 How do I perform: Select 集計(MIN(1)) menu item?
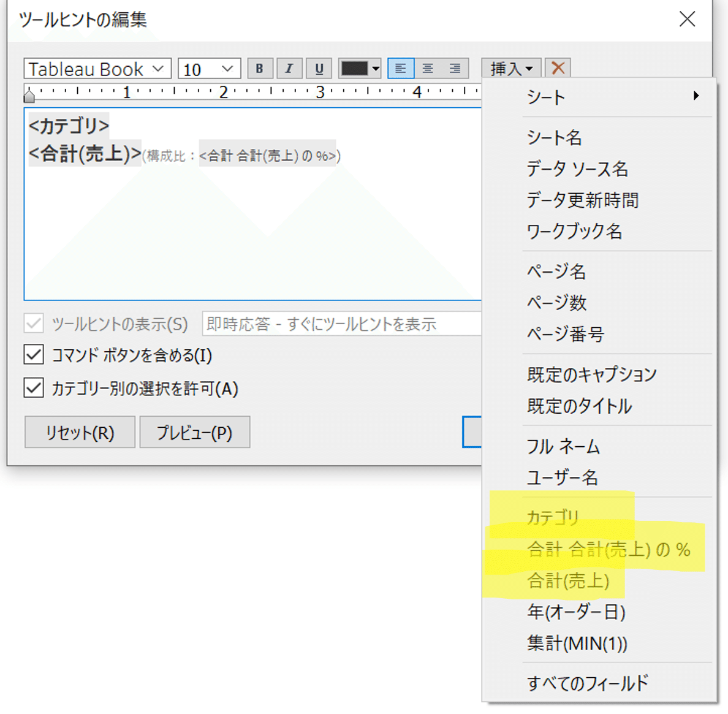[x=599, y=643]
